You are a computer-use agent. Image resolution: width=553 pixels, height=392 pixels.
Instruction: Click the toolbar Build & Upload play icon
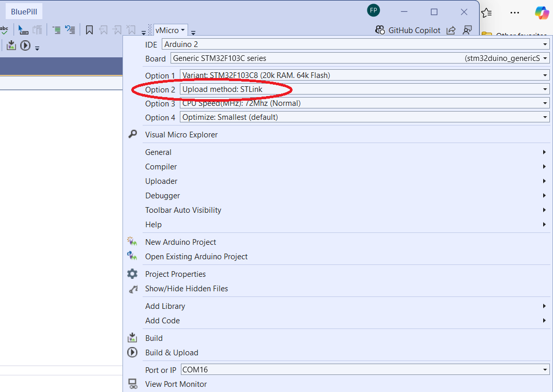[25, 45]
